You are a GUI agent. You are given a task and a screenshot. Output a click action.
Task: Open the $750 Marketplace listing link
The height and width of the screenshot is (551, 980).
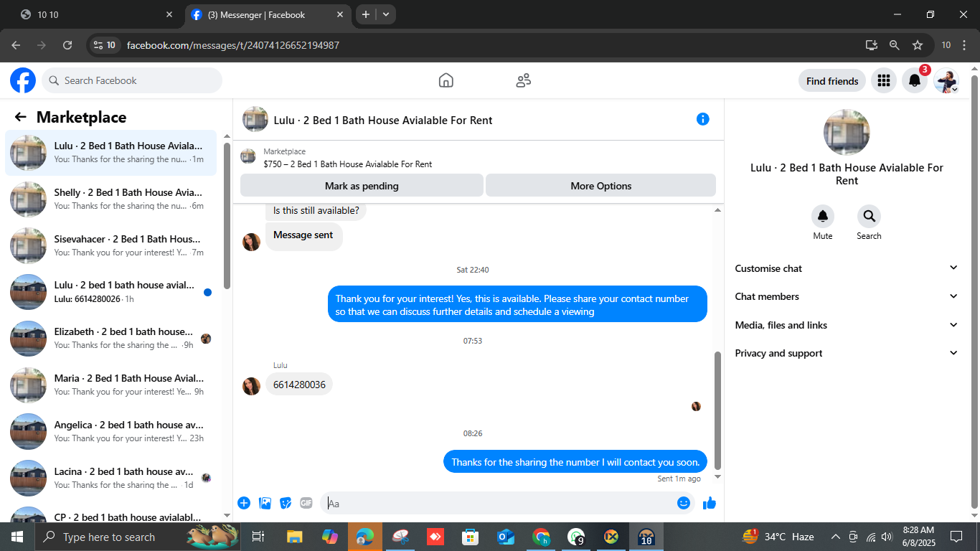coord(347,164)
